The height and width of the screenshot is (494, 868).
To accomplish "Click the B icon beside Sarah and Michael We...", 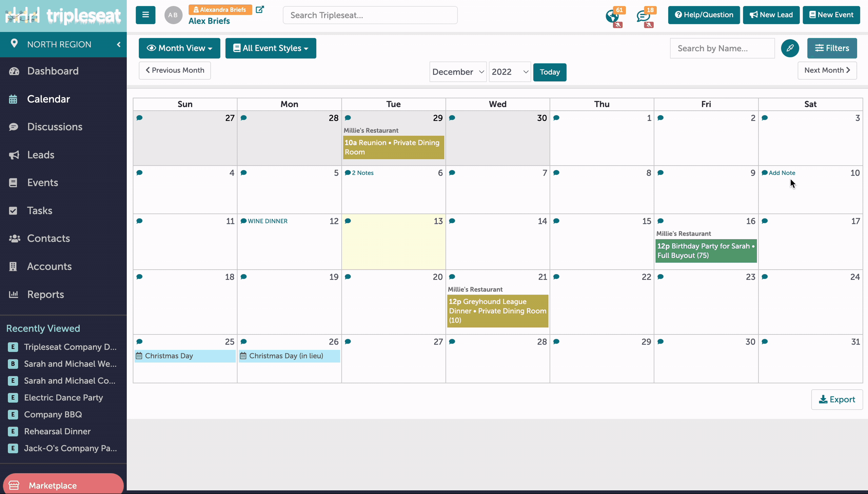I will 13,364.
